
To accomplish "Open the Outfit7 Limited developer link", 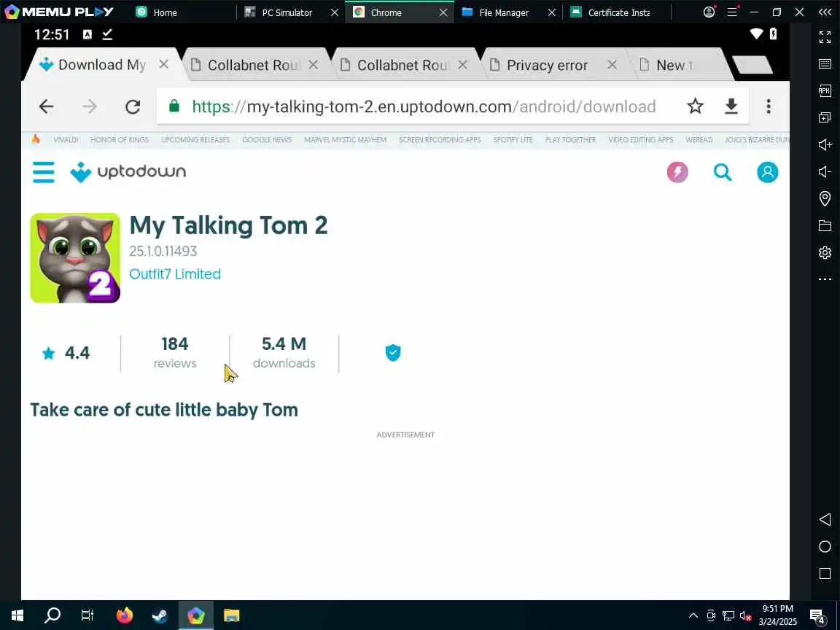I will pyautogui.click(x=175, y=273).
